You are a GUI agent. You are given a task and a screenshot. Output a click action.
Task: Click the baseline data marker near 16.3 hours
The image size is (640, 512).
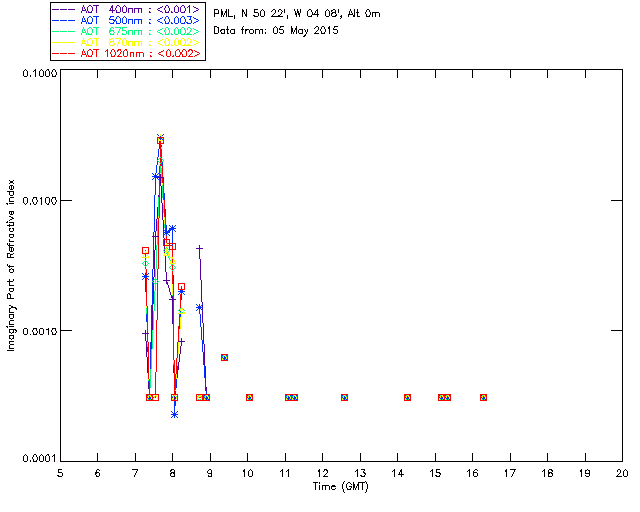click(483, 398)
